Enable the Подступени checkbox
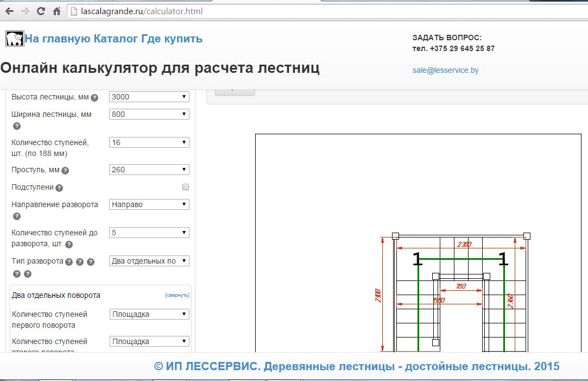 click(185, 187)
